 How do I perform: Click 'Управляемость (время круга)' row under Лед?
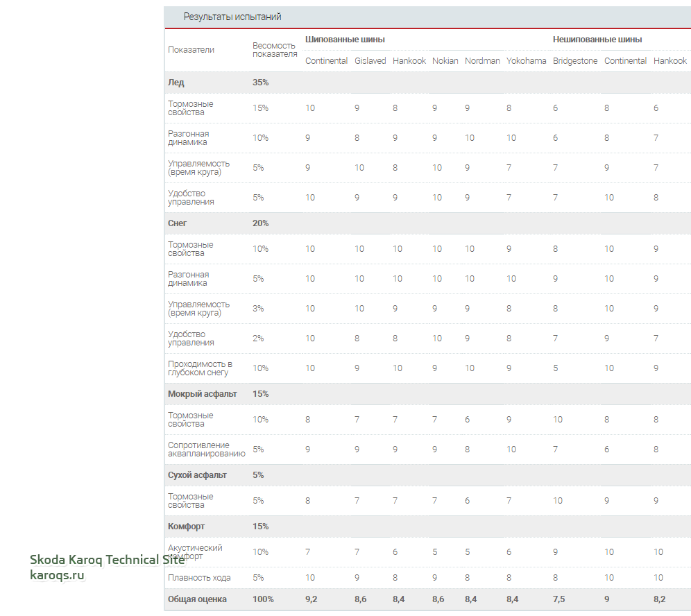pyautogui.click(x=198, y=168)
